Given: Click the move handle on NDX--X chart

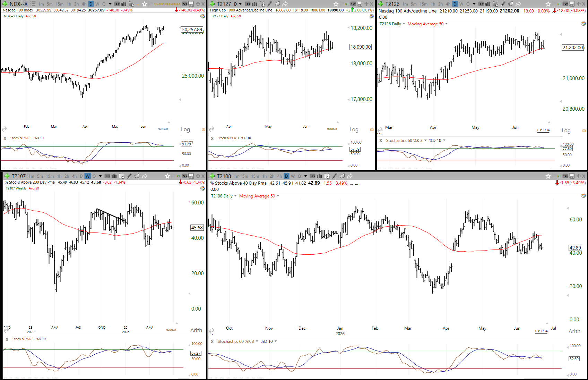Looking at the screenshot, I should tap(198, 4).
